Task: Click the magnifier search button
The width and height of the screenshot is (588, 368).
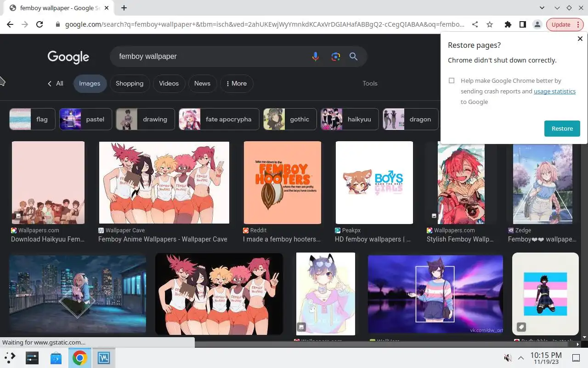Action: point(353,57)
